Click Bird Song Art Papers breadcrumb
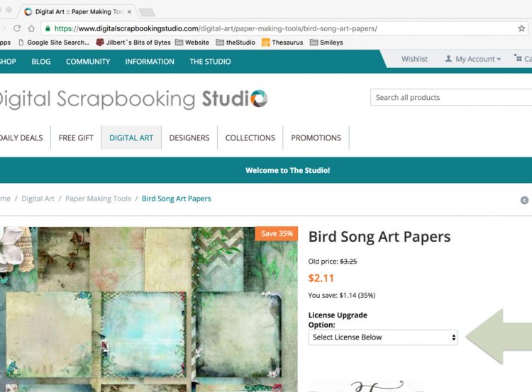 tap(177, 198)
